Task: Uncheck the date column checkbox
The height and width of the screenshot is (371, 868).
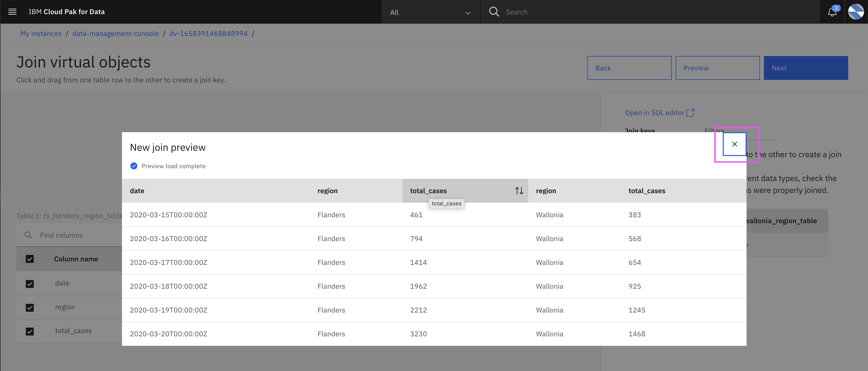Action: (30, 284)
